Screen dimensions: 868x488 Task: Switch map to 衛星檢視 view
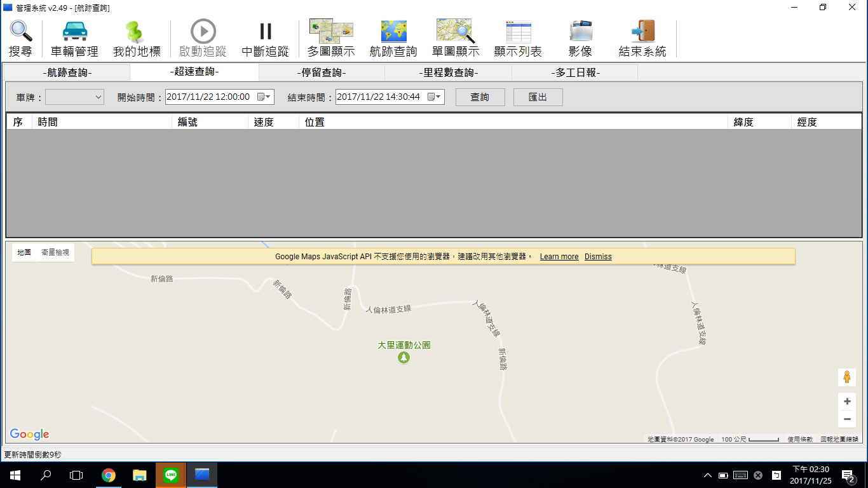pos(55,253)
